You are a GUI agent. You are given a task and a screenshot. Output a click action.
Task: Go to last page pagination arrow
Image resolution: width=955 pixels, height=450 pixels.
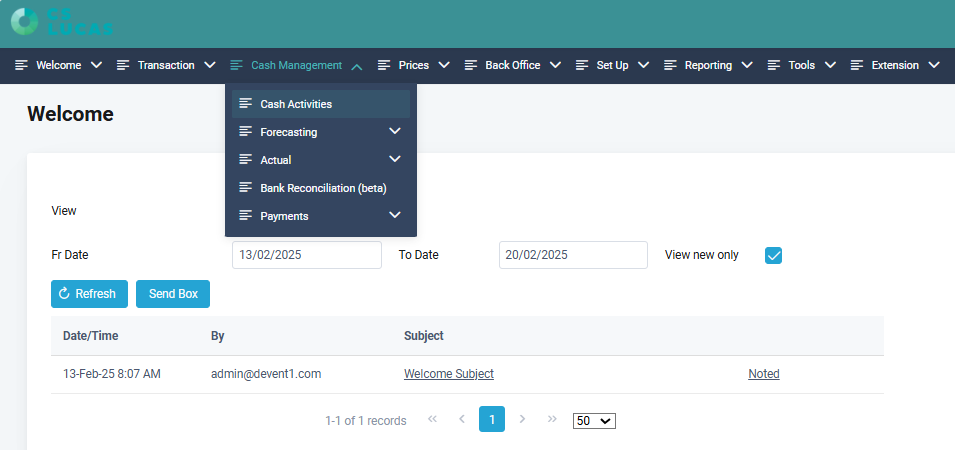coord(552,420)
